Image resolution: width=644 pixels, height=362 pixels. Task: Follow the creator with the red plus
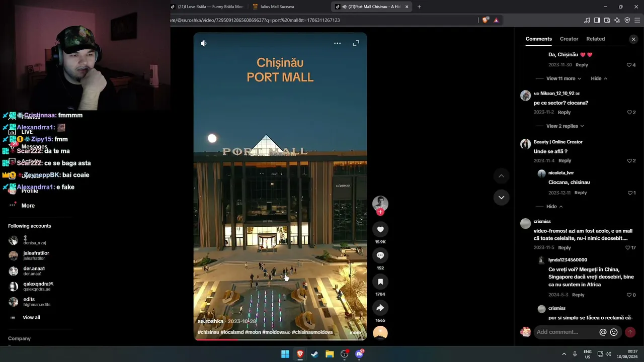pyautogui.click(x=380, y=212)
